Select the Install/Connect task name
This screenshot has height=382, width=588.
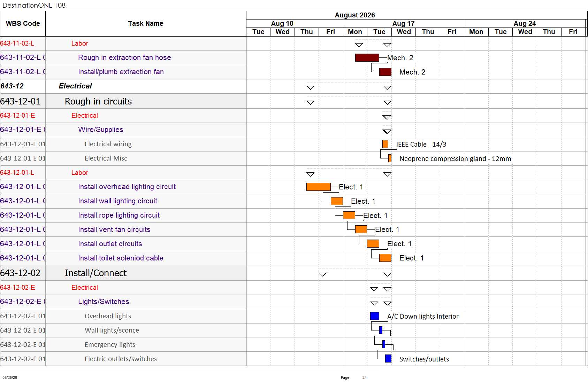pyautogui.click(x=96, y=273)
